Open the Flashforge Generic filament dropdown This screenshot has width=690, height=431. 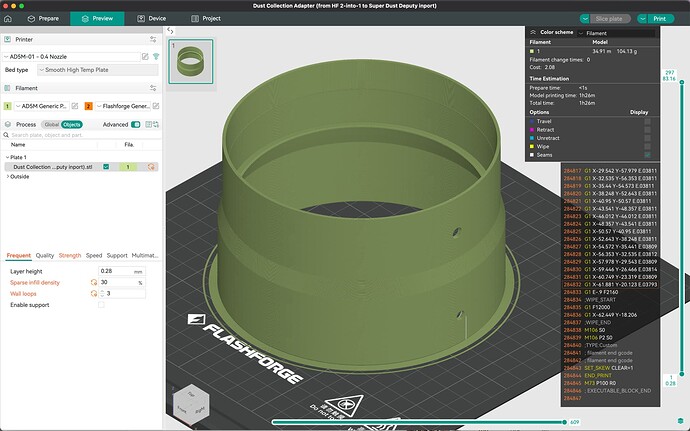tap(123, 106)
